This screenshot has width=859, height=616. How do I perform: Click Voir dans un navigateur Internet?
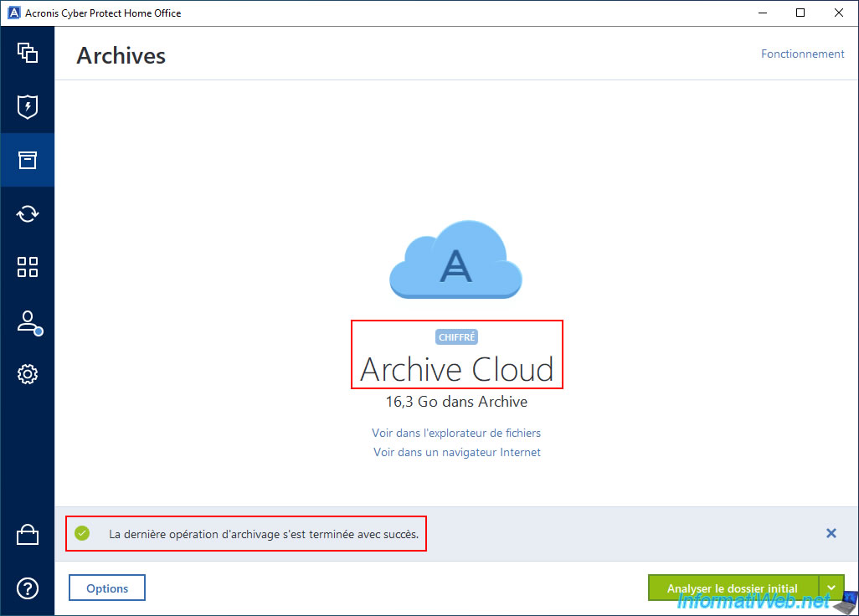click(x=456, y=452)
